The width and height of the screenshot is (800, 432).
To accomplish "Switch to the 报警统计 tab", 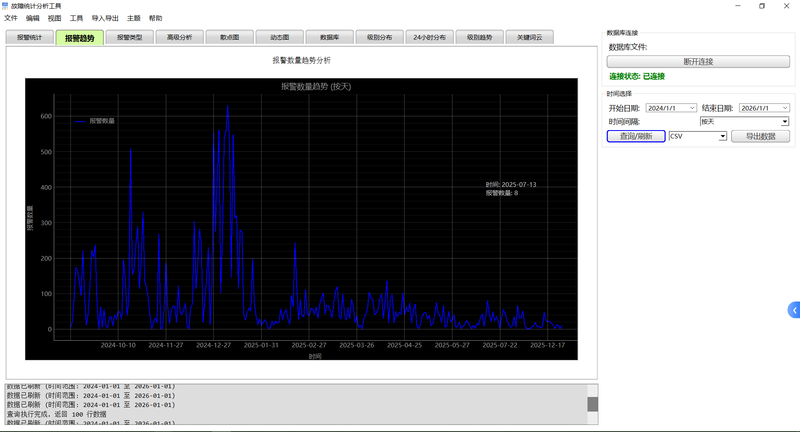I will coord(30,37).
